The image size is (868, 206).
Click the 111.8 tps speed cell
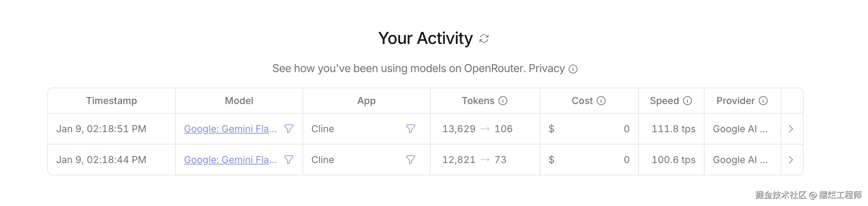[673, 129]
